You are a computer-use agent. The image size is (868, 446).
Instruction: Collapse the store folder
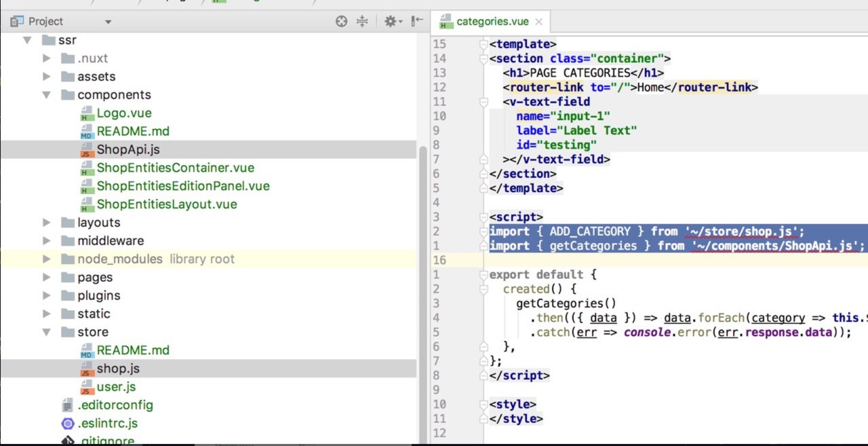(x=47, y=333)
